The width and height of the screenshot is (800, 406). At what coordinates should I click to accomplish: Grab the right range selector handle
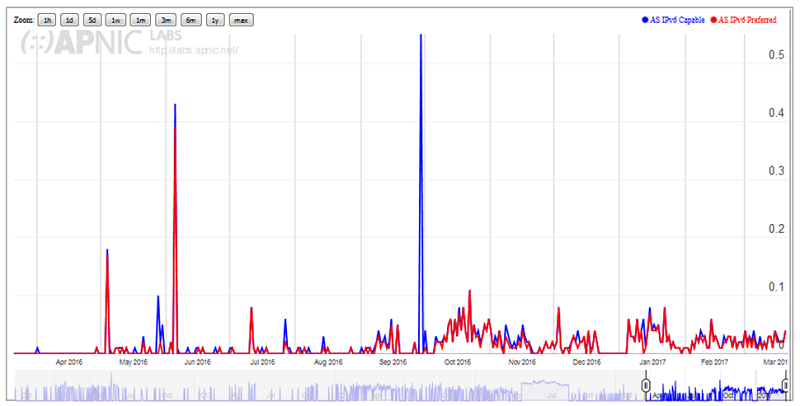point(787,385)
